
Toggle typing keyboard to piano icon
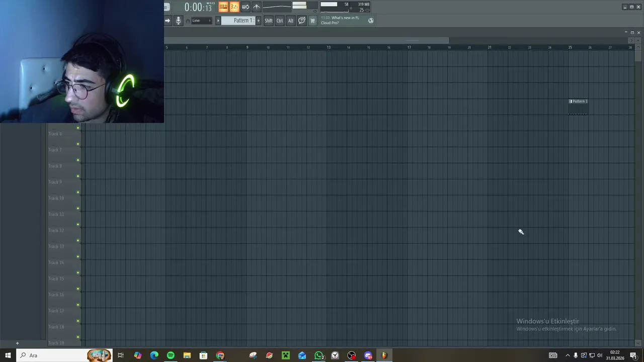click(223, 7)
